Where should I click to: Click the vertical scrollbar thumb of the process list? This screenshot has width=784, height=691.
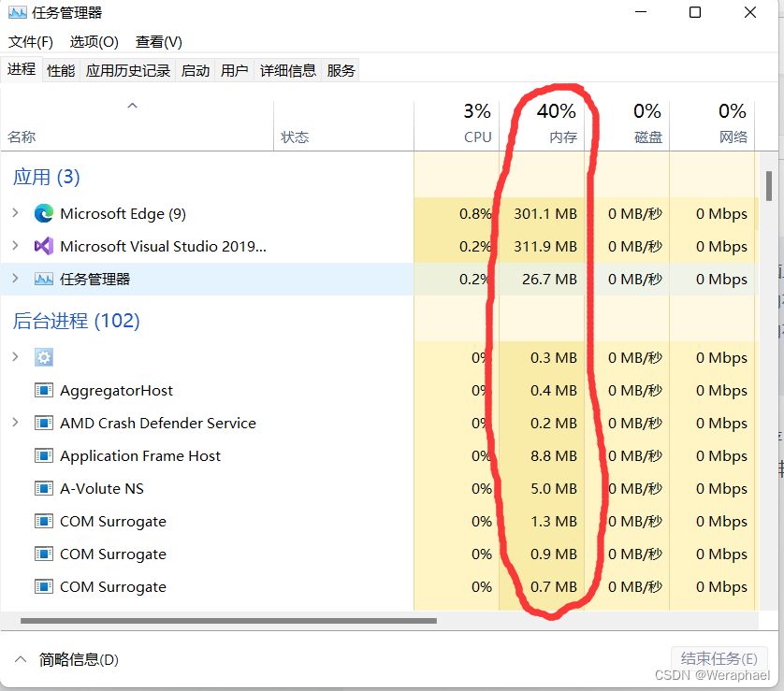point(769,186)
